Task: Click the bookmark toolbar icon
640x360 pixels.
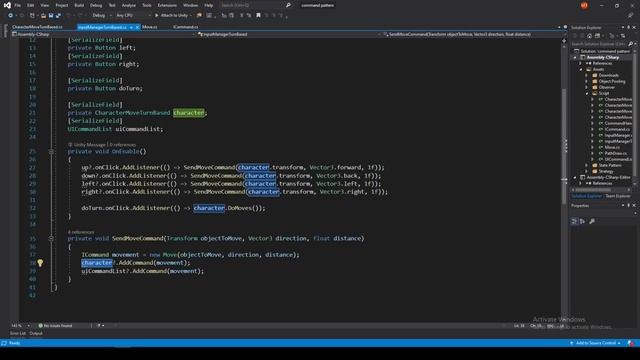Action: [x=258, y=16]
